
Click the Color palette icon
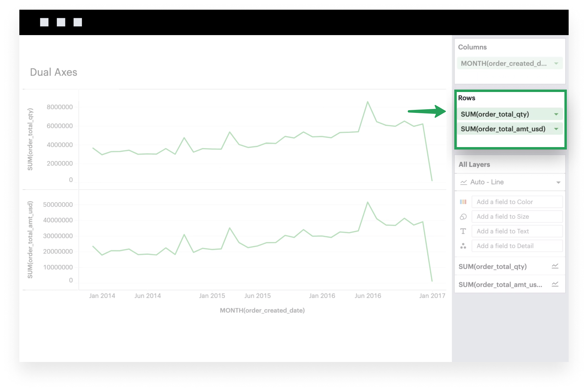click(x=463, y=202)
